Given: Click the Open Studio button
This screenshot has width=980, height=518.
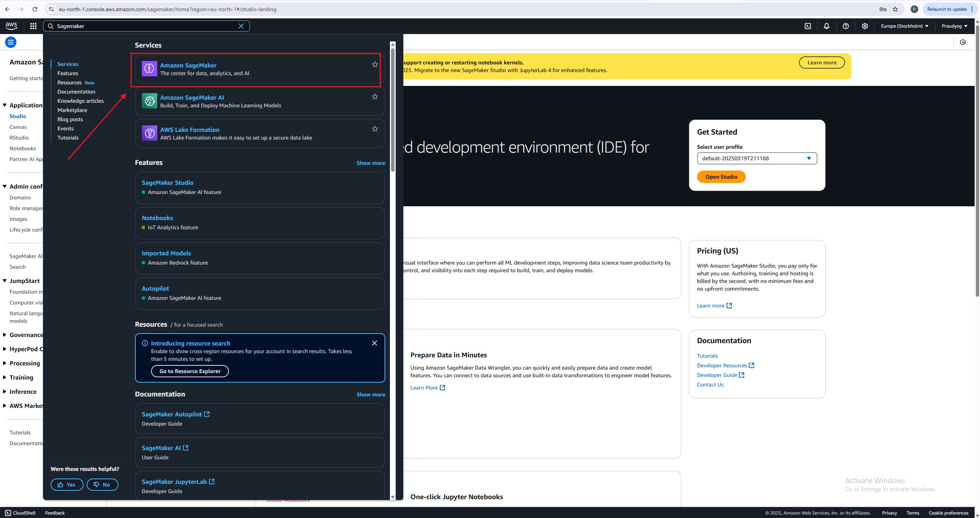Looking at the screenshot, I should tap(721, 177).
